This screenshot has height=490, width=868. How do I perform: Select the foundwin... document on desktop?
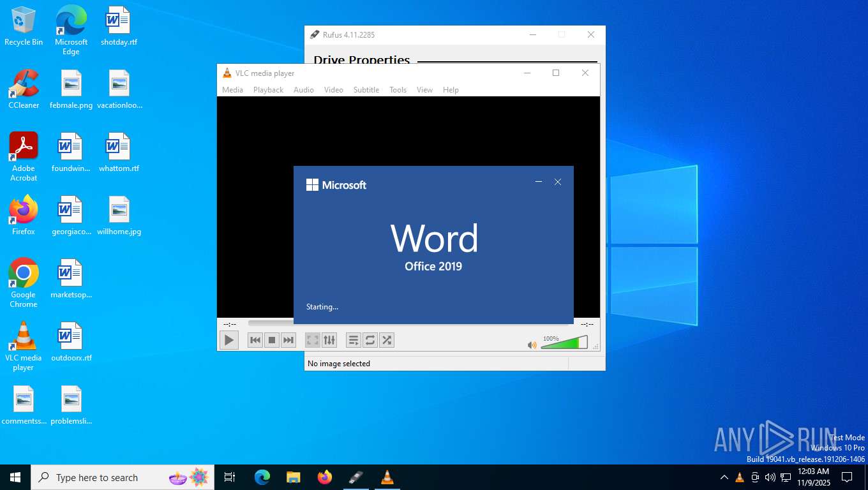pos(71,152)
